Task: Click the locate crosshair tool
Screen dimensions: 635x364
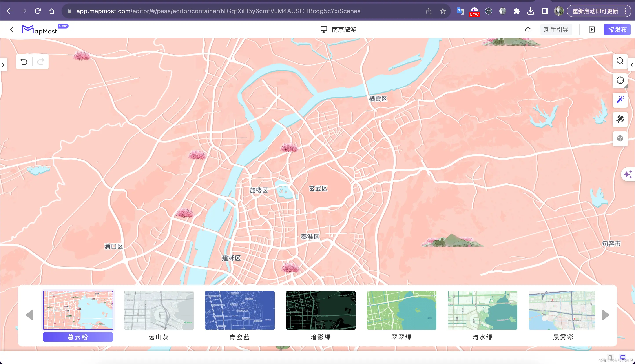Action: click(620, 80)
